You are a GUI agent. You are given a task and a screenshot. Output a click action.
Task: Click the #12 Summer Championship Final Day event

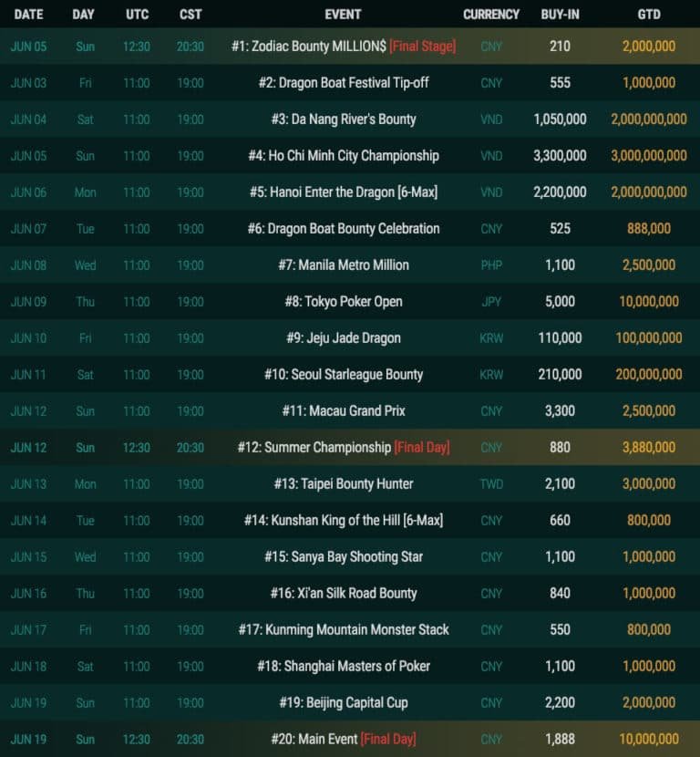[x=343, y=447]
